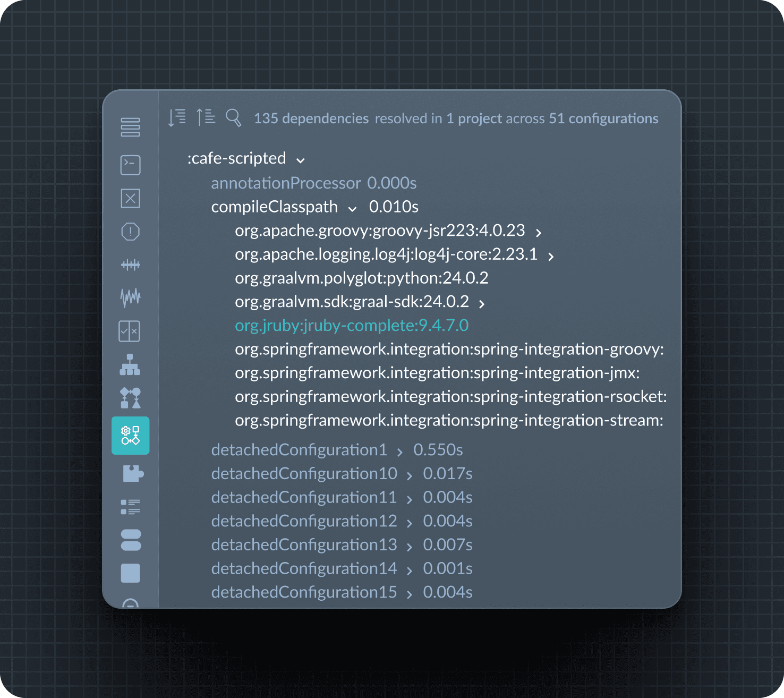Expand detachedConfiguration1 entry

(399, 451)
